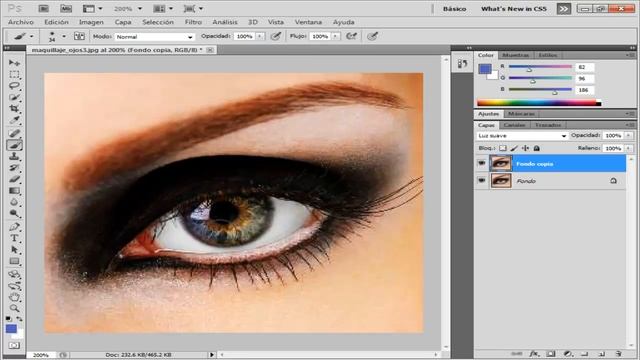The width and height of the screenshot is (640, 360).
Task: Open the Flujo slider arrow
Action: [336, 36]
